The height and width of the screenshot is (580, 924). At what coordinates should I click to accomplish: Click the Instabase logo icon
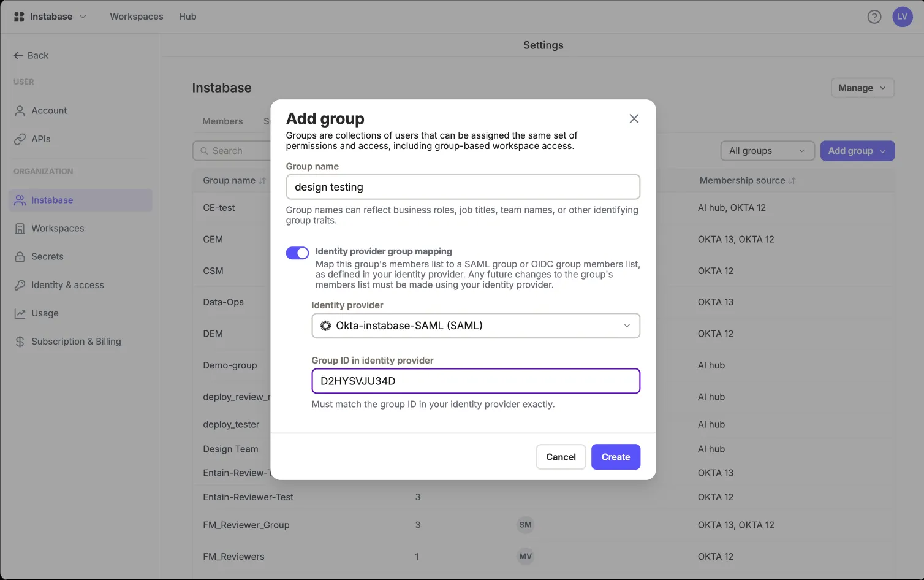19,17
